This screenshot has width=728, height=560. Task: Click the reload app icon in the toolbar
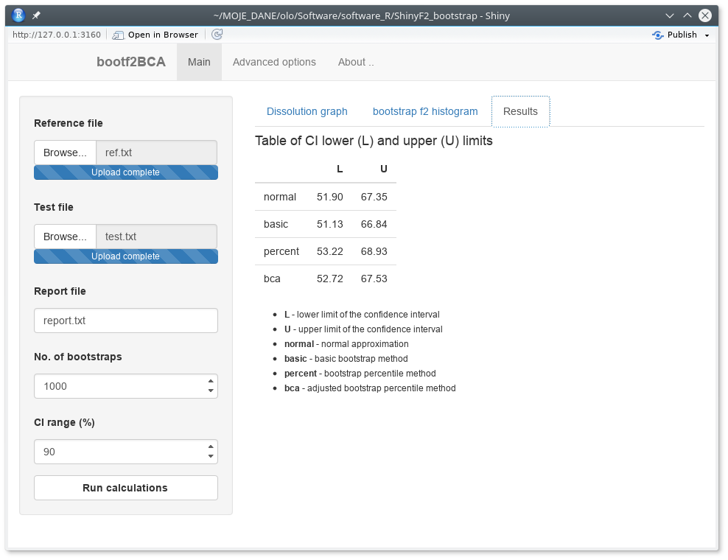click(x=216, y=34)
